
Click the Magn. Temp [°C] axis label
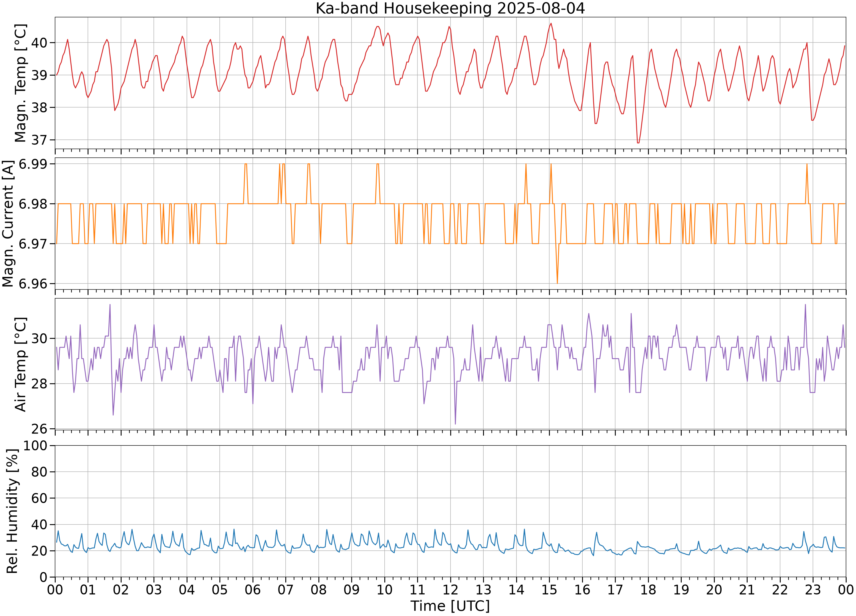point(20,83)
